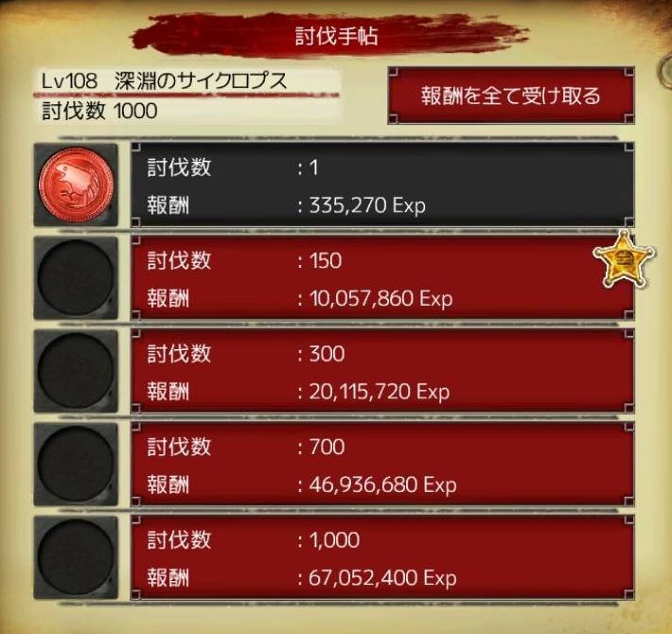Click the 335,270 Exp reward text
672x634 pixels.
tap(367, 205)
